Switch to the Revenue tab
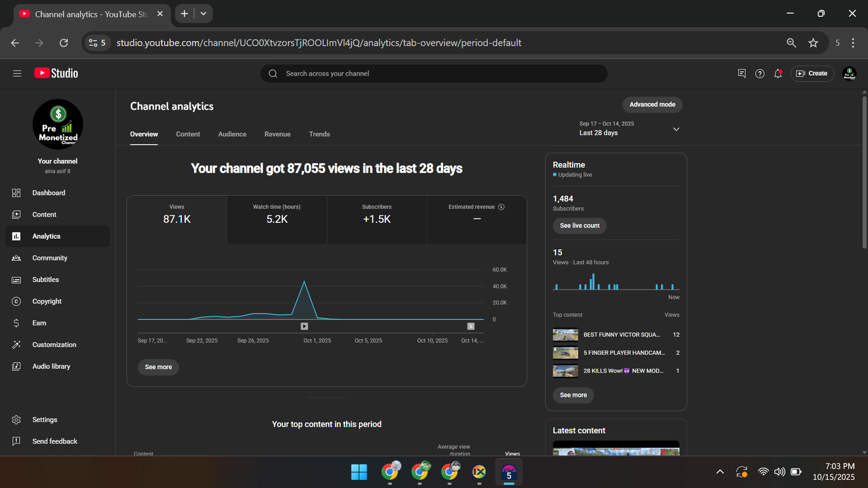This screenshot has width=868, height=488. click(x=277, y=134)
